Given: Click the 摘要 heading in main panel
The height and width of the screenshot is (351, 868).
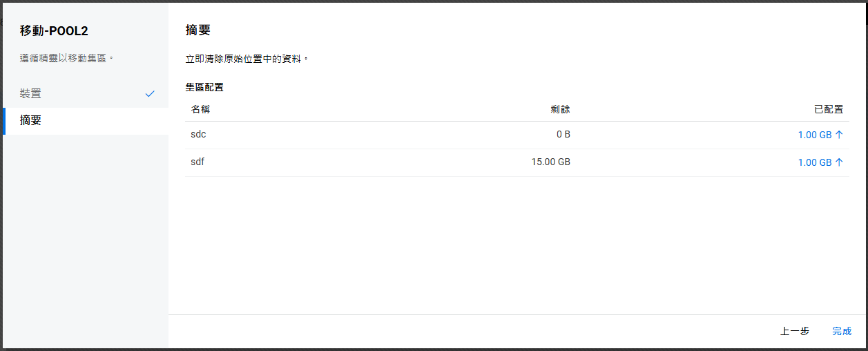Looking at the screenshot, I should 198,30.
